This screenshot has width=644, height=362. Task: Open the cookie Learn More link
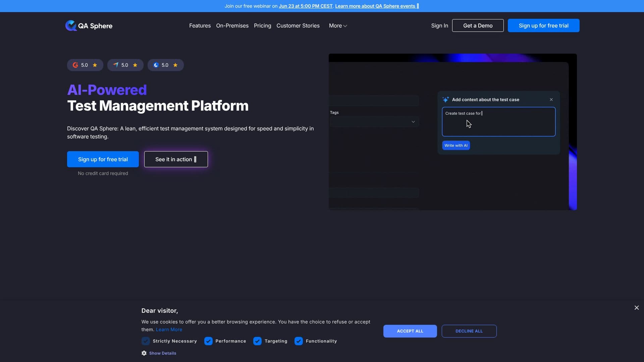point(169,330)
